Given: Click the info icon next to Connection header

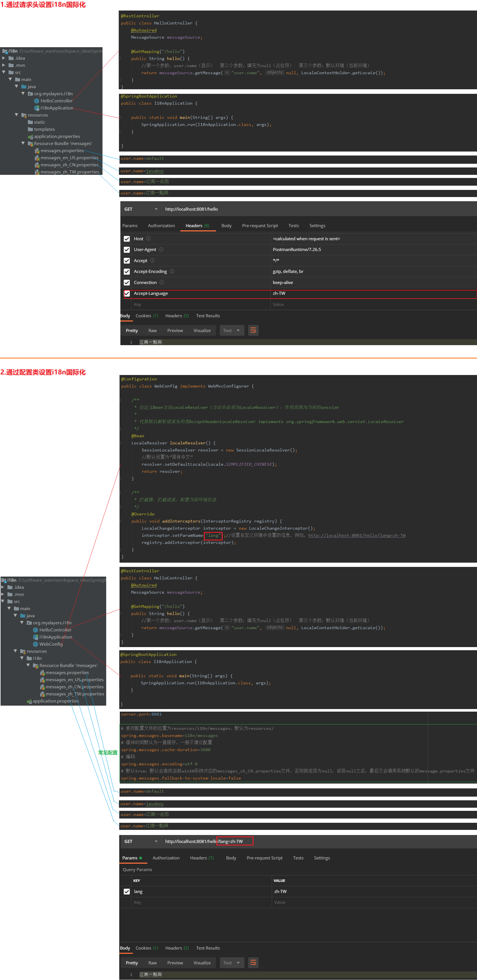Looking at the screenshot, I should pyautogui.click(x=162, y=282).
